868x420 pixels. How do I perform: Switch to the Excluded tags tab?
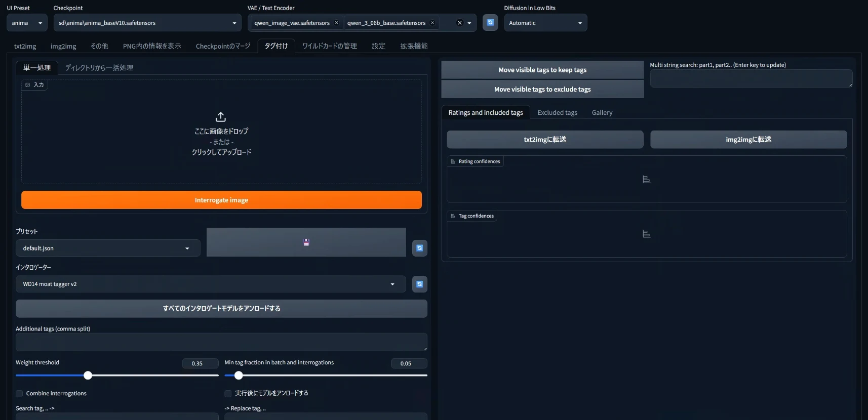pos(557,112)
